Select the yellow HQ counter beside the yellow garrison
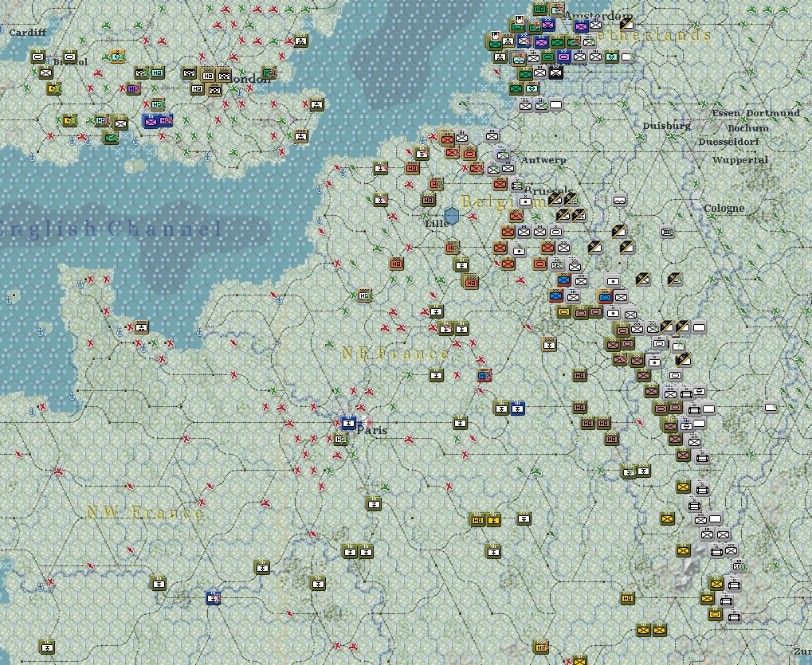 coord(477,519)
